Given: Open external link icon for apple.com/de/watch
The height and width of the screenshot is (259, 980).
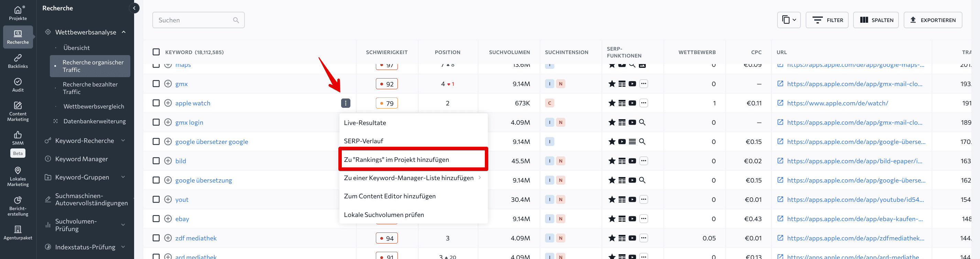Looking at the screenshot, I should pyautogui.click(x=780, y=103).
